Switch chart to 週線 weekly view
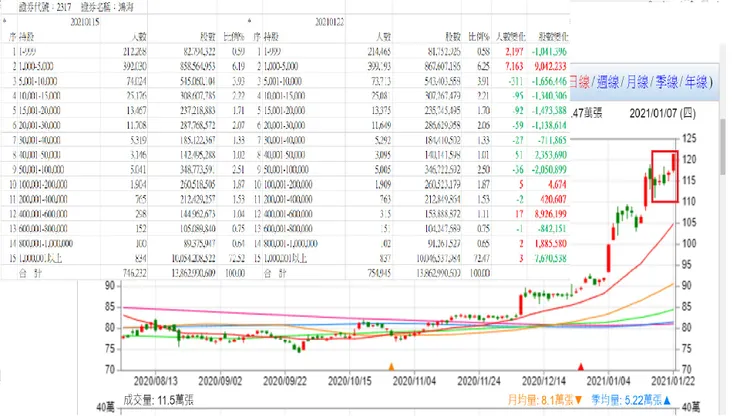Image resolution: width=740 pixels, height=416 pixels. [x=608, y=82]
